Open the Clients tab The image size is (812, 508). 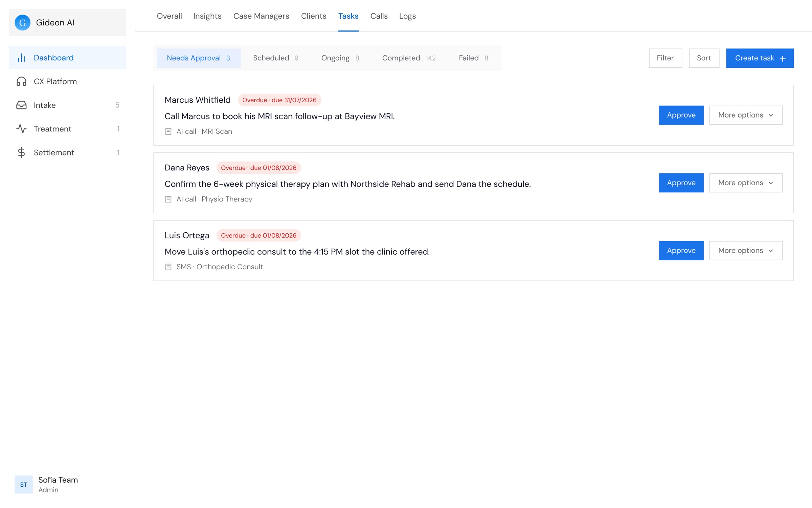click(x=314, y=16)
